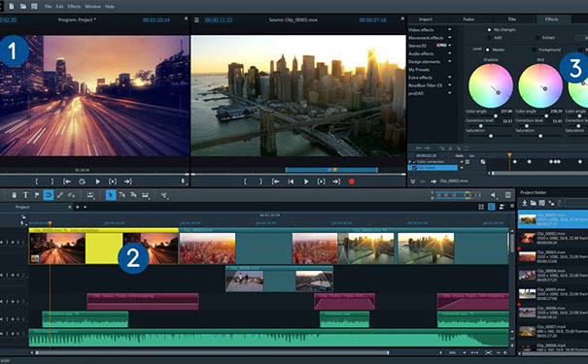Jump to range start in source monitor
The height and width of the screenshot is (364, 588).
coord(276,182)
